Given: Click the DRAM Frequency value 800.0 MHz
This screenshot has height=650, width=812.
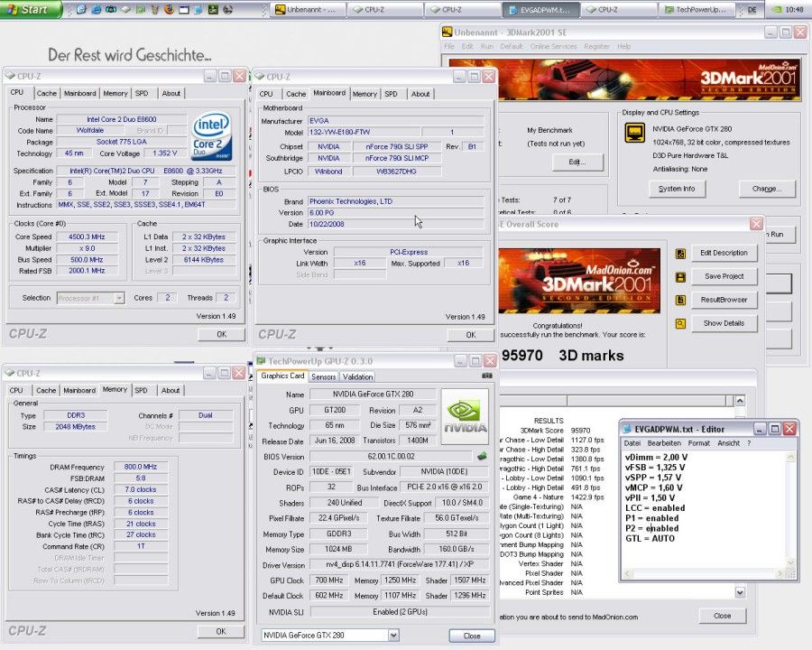Looking at the screenshot, I should click(x=141, y=467).
